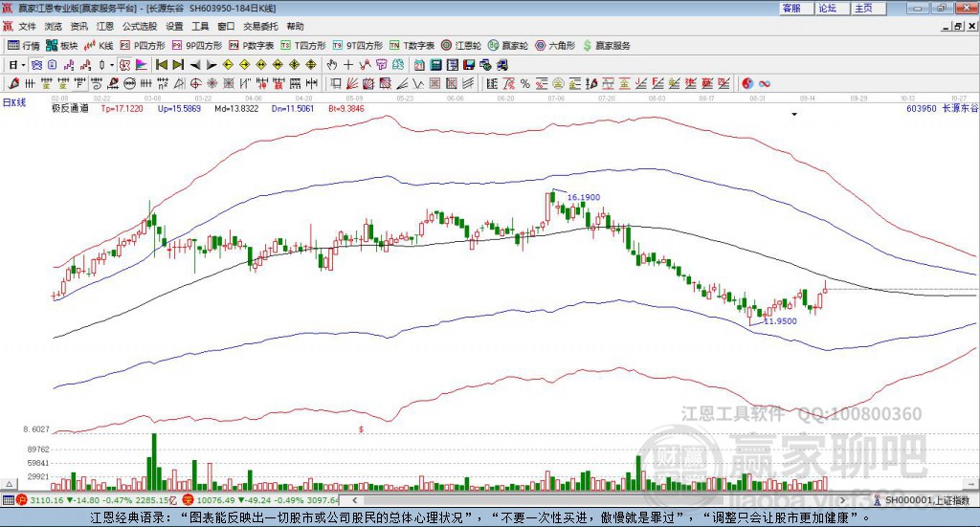
Task: Click the 极反通道 indicator name
Action: tap(70, 108)
